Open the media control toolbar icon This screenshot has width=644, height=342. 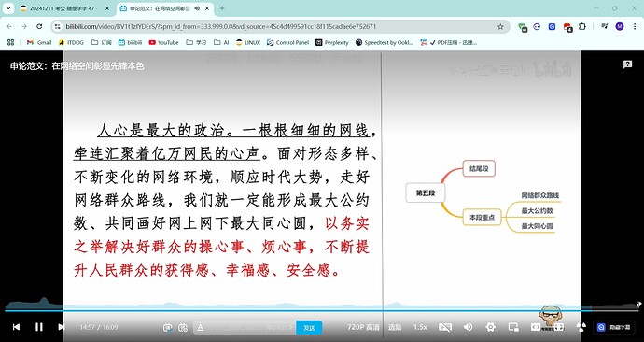605,27
